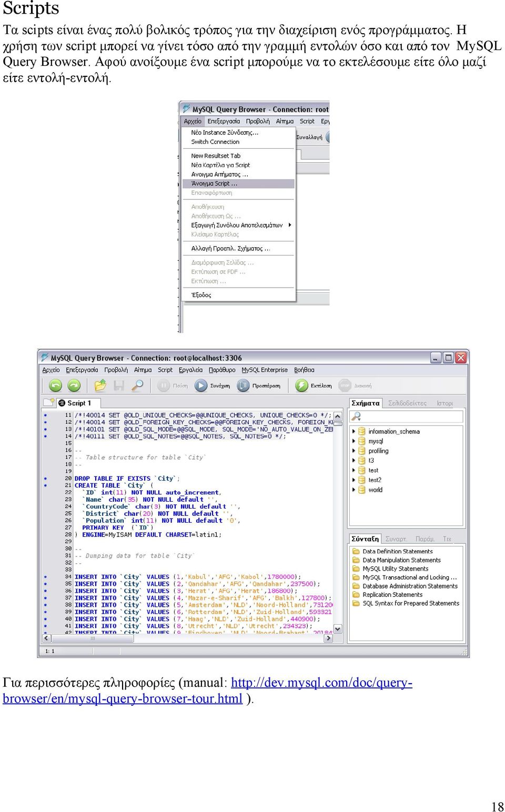Click the green Back arrow toolbar icon
The height and width of the screenshot is (812, 505).
(x=55, y=385)
